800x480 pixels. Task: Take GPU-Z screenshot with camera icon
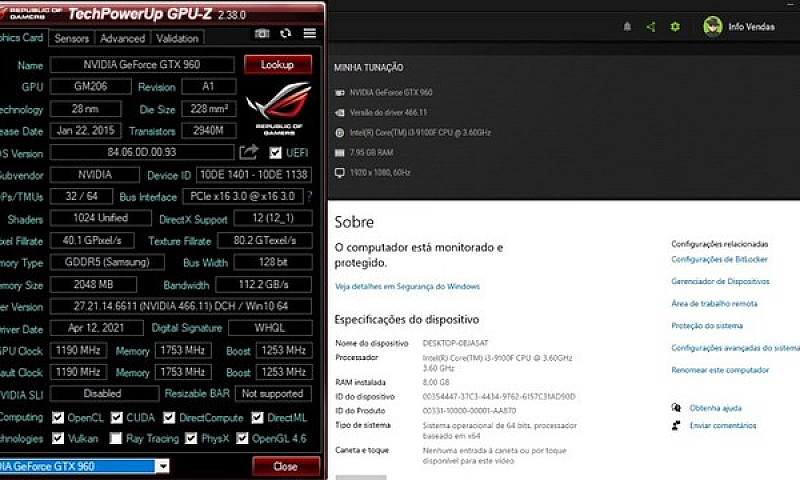point(262,33)
